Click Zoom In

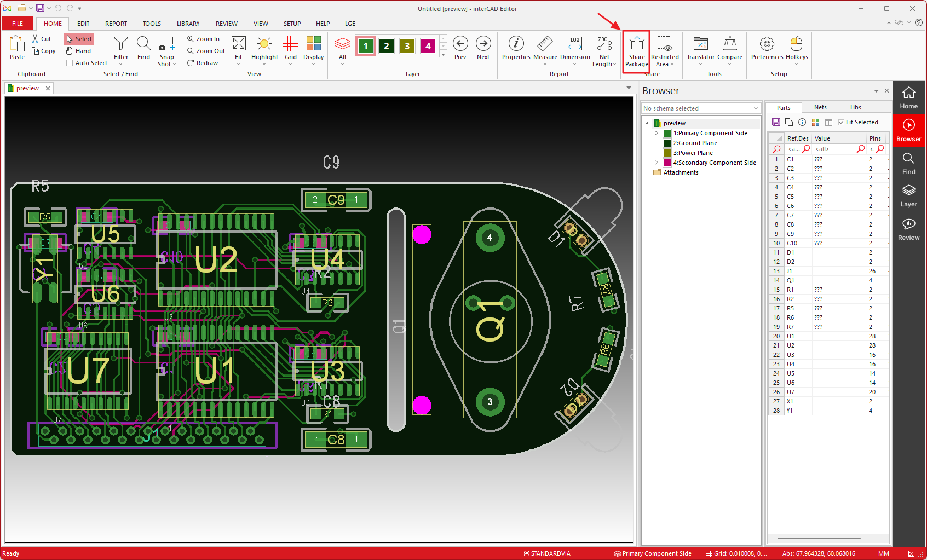click(x=203, y=39)
